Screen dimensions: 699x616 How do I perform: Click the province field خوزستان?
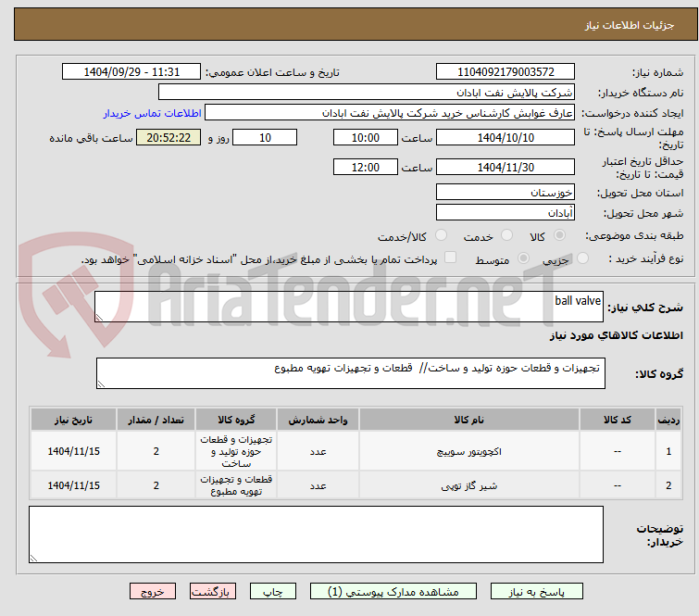[506, 193]
